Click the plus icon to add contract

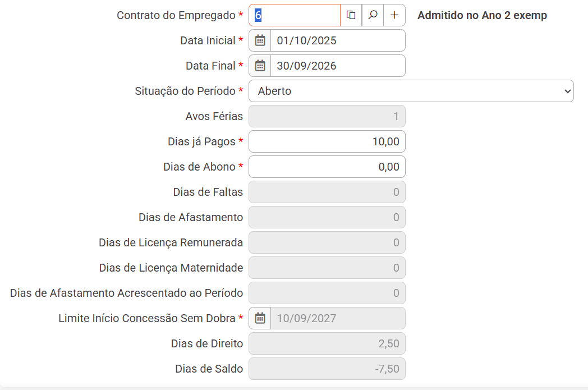tap(394, 15)
